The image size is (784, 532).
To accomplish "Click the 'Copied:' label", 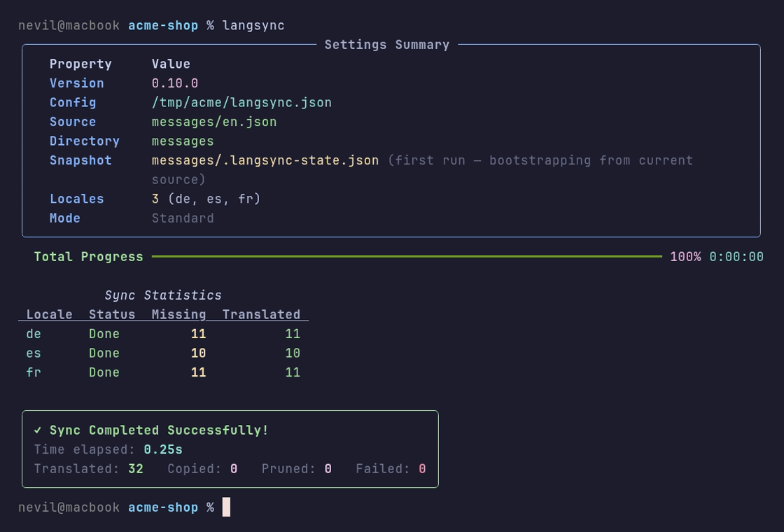I will click(195, 468).
